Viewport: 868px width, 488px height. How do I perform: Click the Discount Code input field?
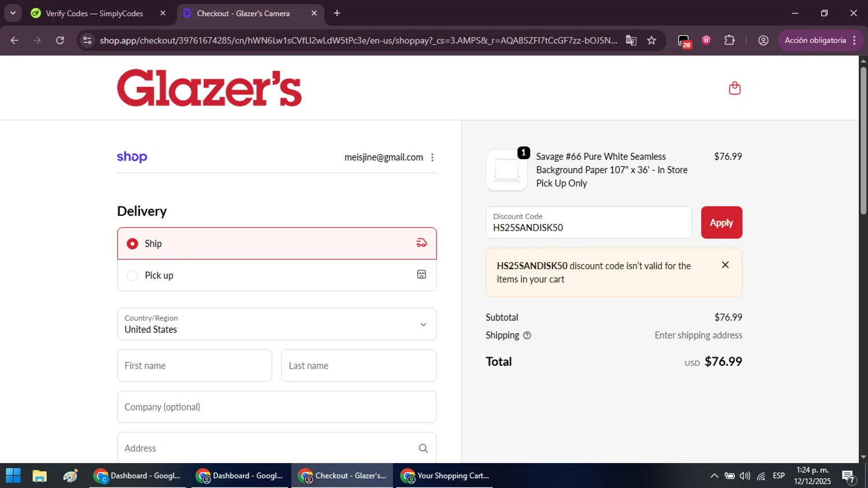pyautogui.click(x=589, y=222)
